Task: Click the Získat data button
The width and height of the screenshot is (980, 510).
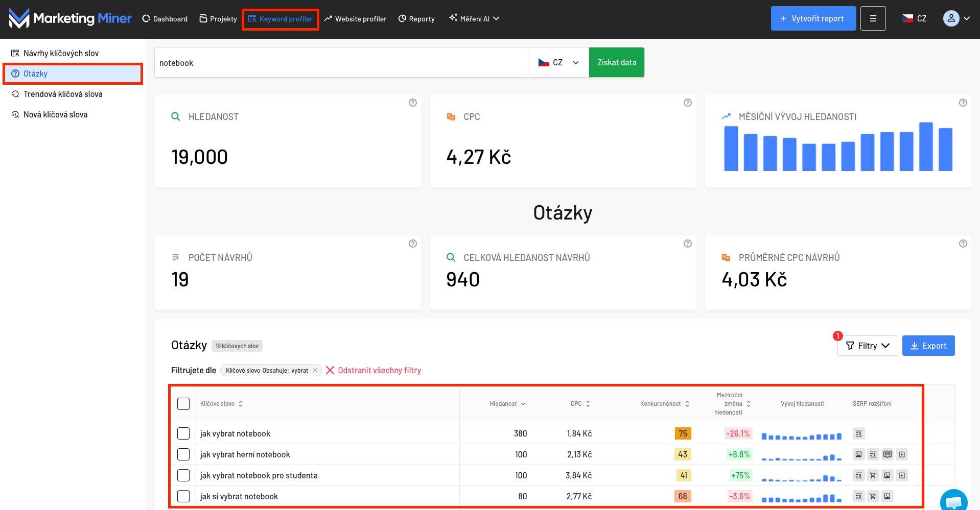Action: (616, 62)
